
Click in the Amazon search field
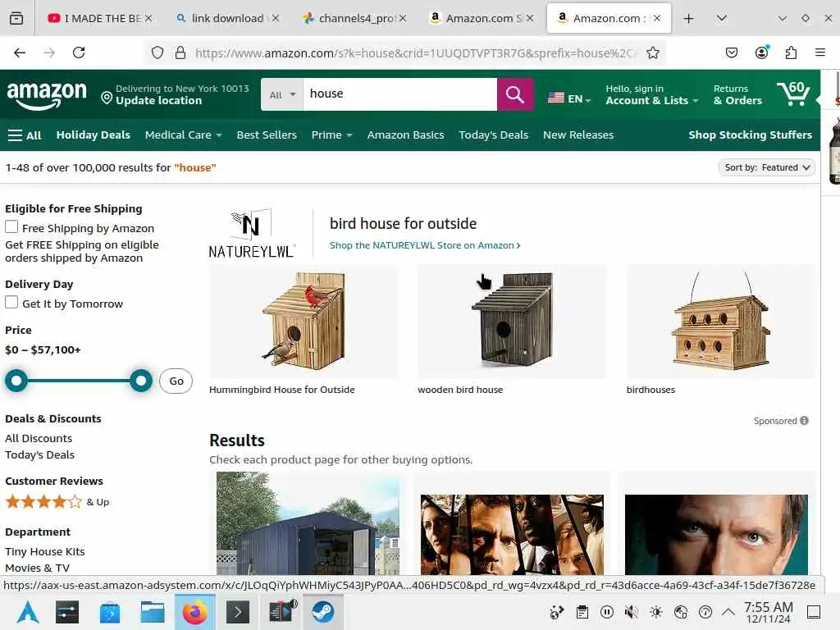pos(400,94)
